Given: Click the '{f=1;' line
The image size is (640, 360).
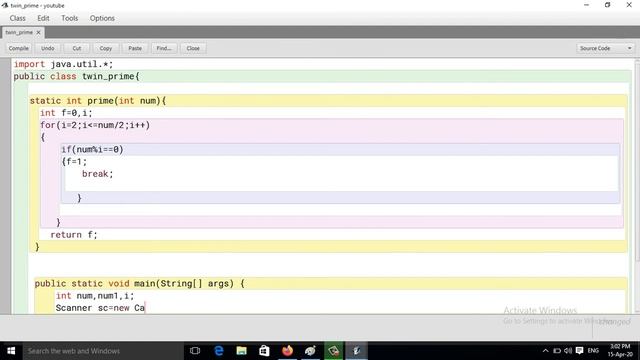Looking at the screenshot, I should tap(74, 162).
